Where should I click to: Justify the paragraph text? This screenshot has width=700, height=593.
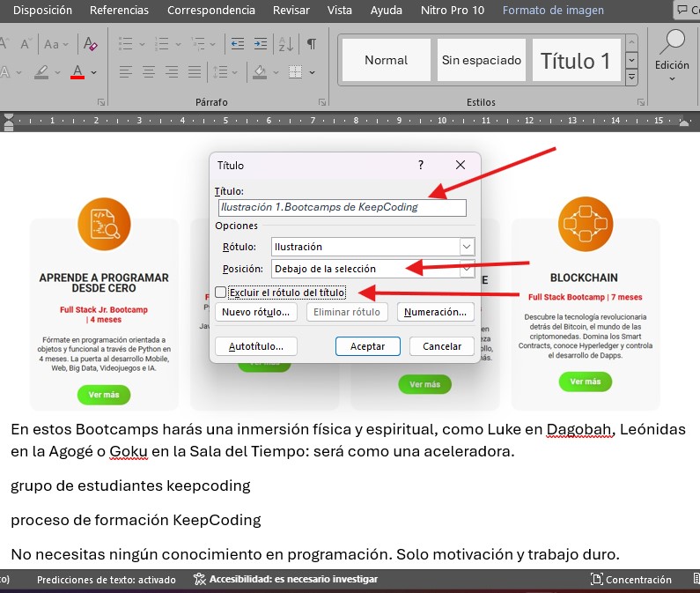(x=195, y=71)
